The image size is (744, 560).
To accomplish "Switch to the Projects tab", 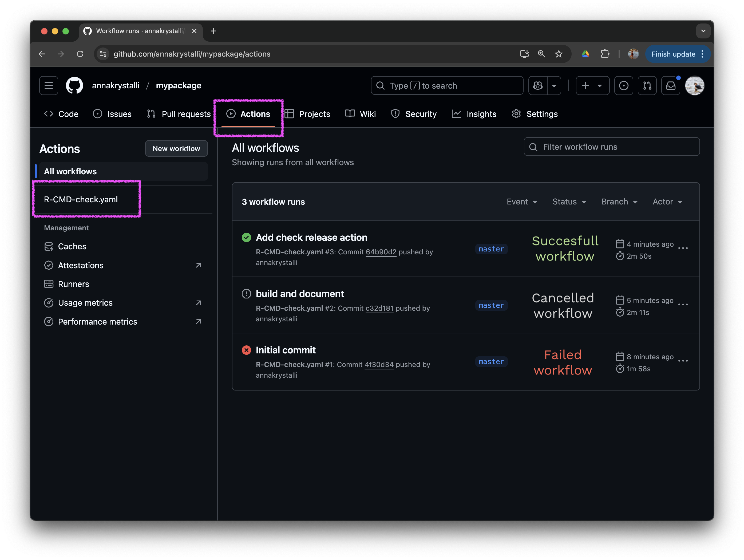I will pyautogui.click(x=307, y=114).
